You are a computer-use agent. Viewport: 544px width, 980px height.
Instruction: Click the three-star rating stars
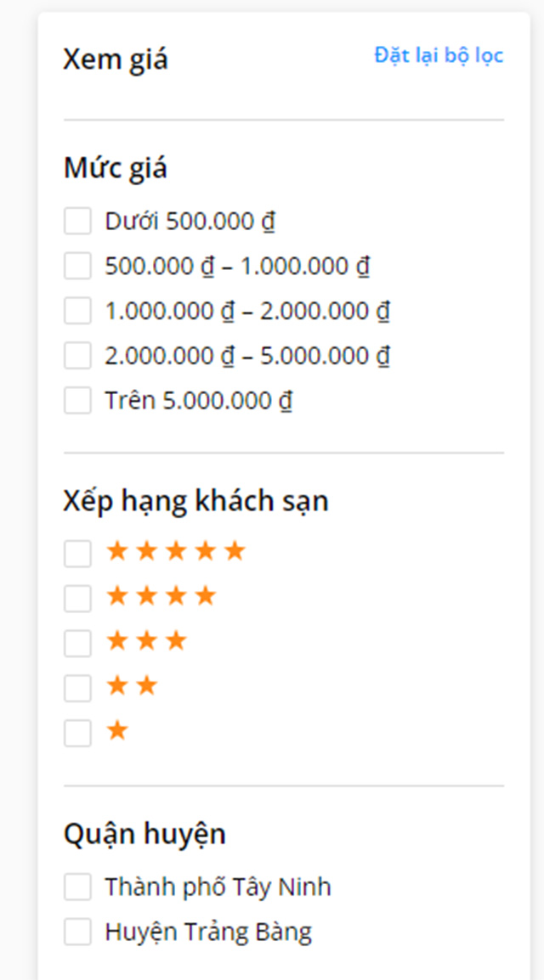[146, 641]
